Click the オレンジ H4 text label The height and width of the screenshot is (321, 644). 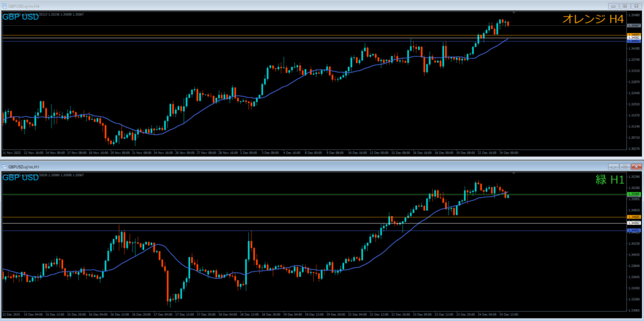(592, 19)
